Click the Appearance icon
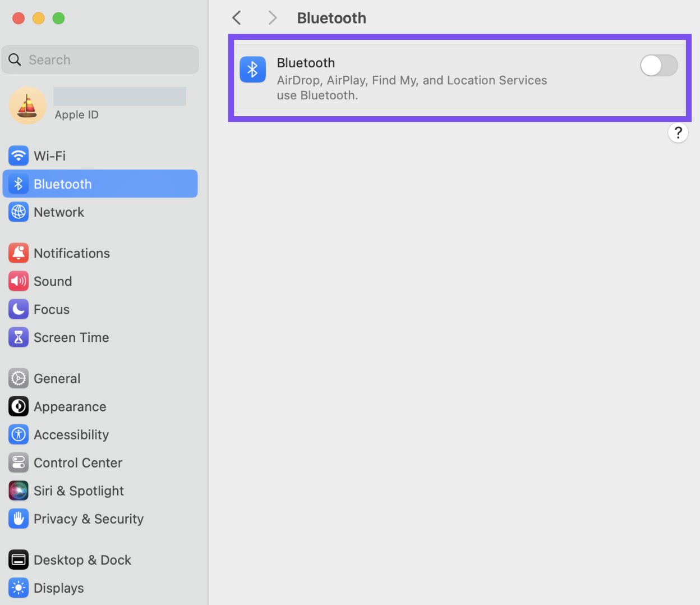The width and height of the screenshot is (700, 605). (x=19, y=406)
